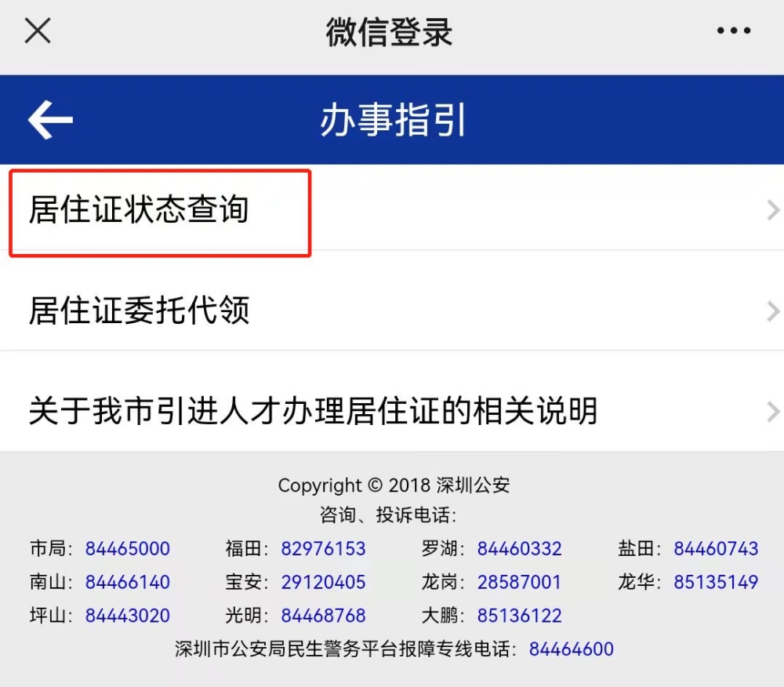Image resolution: width=784 pixels, height=687 pixels.
Task: Click the 市局 label
Action: tap(51, 548)
